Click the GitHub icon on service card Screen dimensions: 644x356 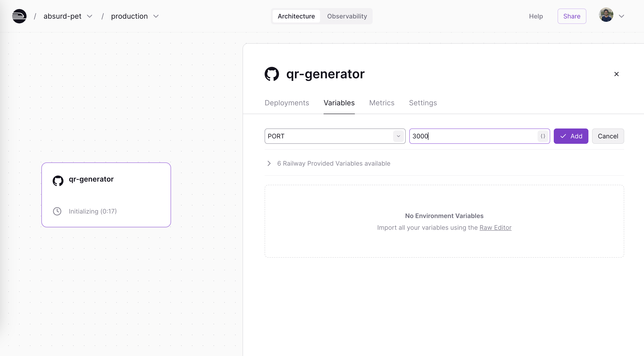click(x=58, y=180)
